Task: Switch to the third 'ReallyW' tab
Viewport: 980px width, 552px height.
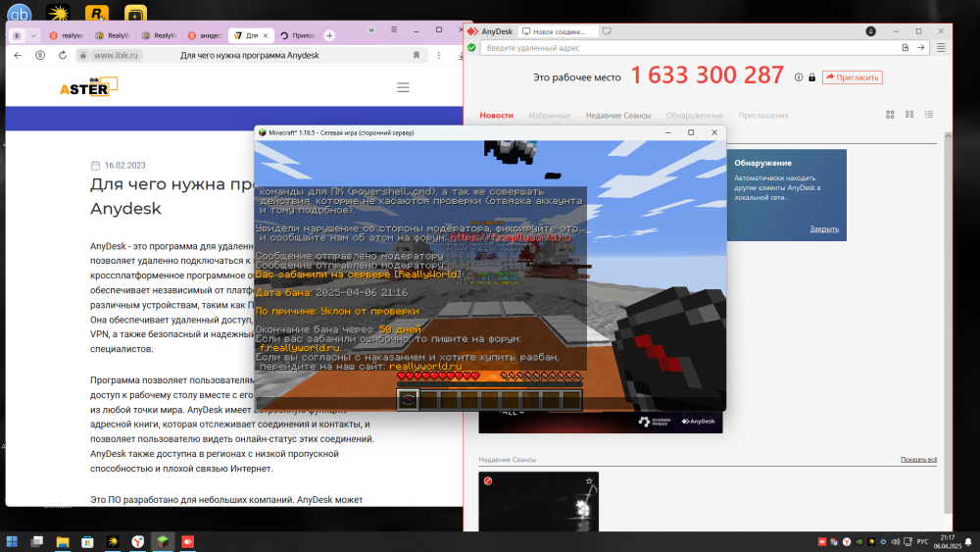Action: click(159, 35)
